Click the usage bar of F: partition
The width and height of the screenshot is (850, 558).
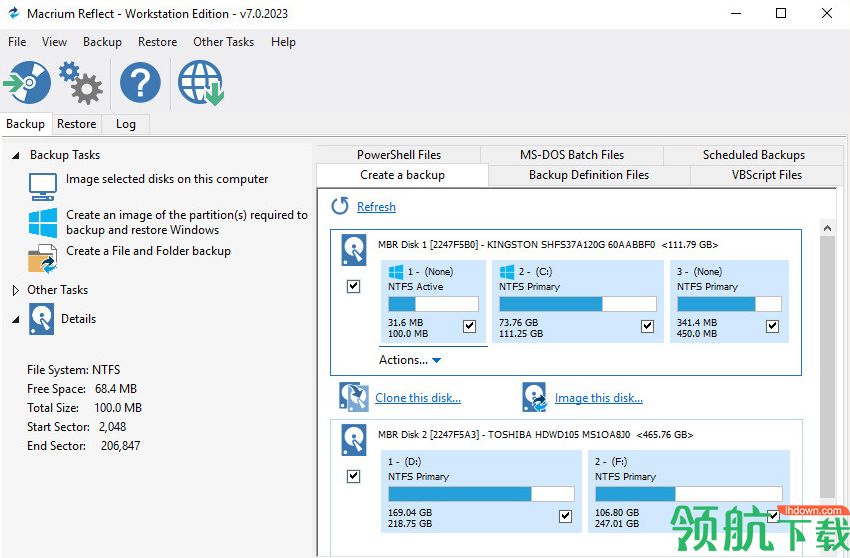pyautogui.click(x=688, y=493)
